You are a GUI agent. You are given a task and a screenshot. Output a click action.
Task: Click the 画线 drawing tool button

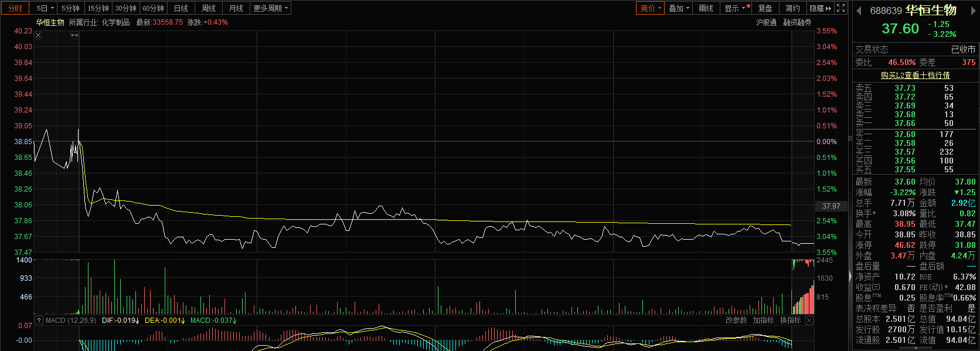coord(706,8)
